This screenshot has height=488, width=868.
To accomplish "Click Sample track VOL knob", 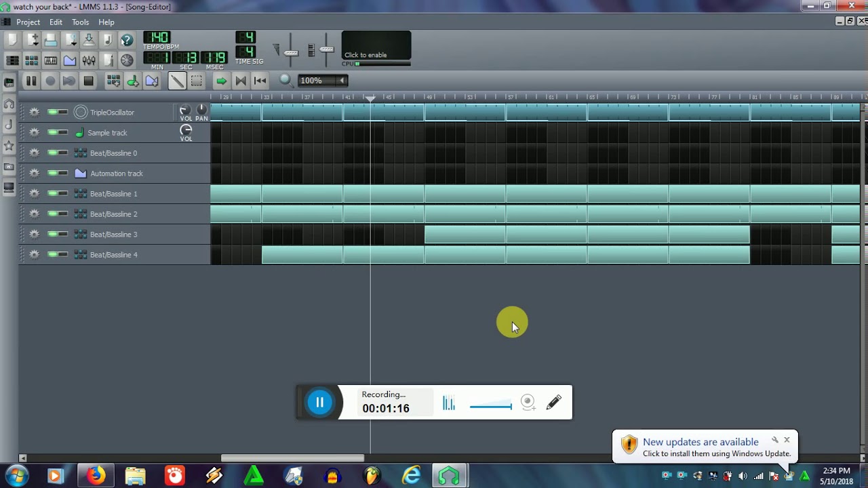I will (x=186, y=129).
